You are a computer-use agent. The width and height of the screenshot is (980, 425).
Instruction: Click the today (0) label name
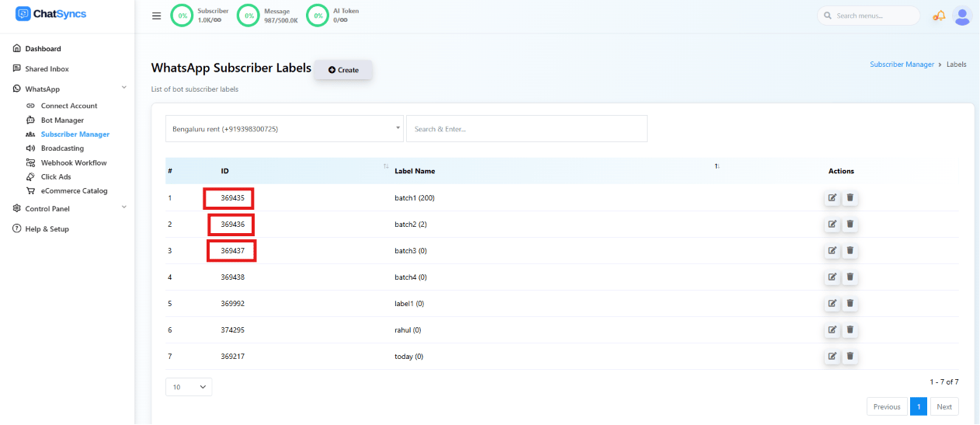(x=409, y=357)
